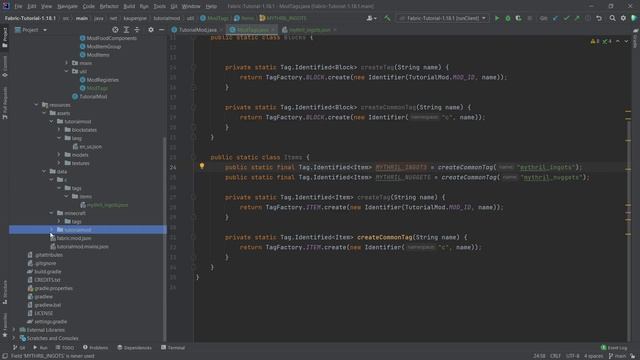Switch to mythril_ingots.json editor tab
Image resolution: width=640 pixels, height=360 pixels.
309,30
